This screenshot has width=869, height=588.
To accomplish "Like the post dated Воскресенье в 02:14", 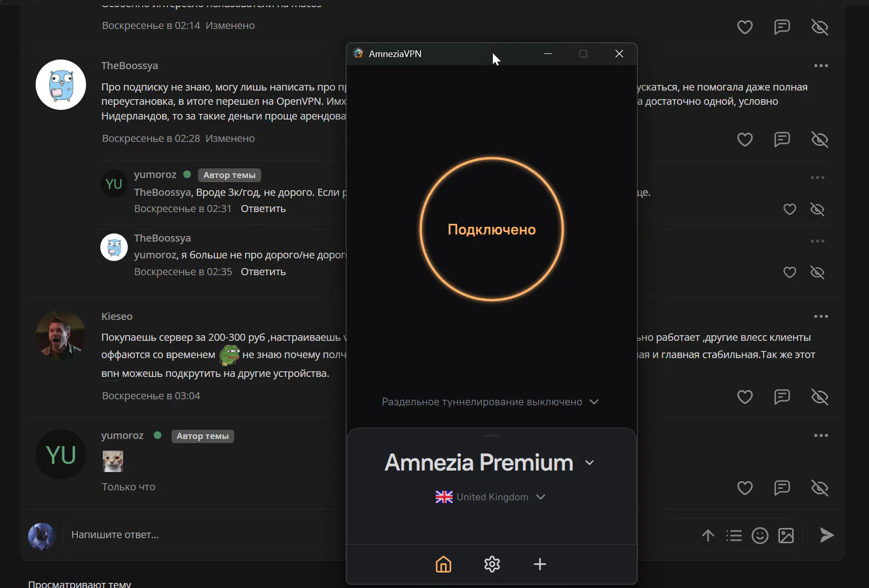I will tap(745, 27).
